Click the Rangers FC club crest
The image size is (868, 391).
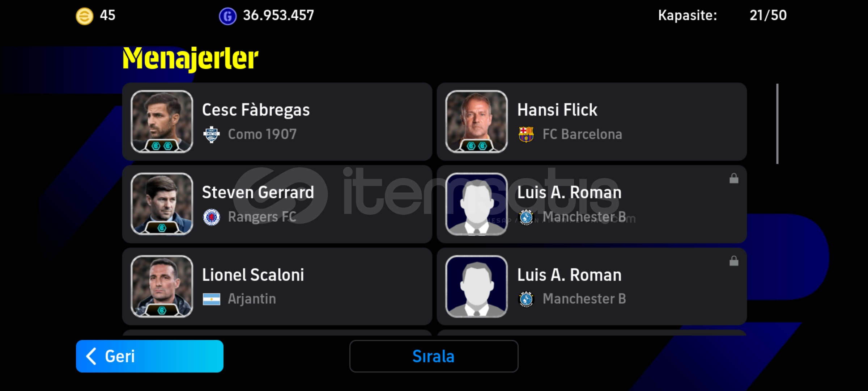coord(212,217)
